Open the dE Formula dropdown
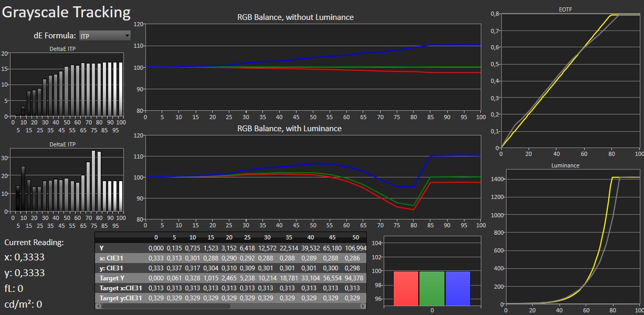644x315 pixels. [103, 36]
